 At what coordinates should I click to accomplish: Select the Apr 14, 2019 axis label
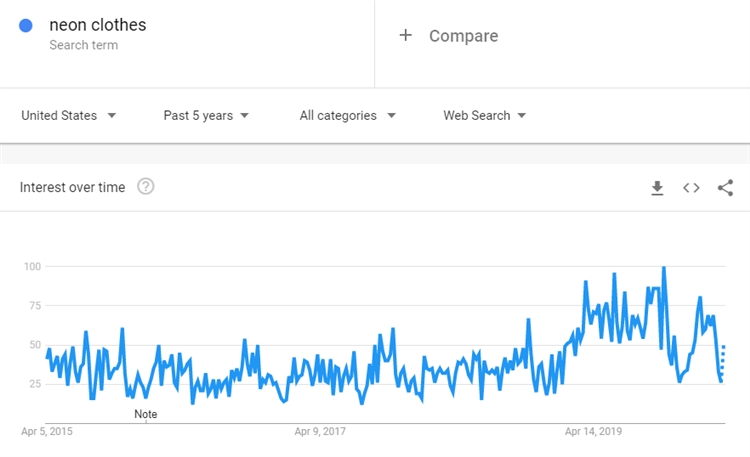[594, 432]
